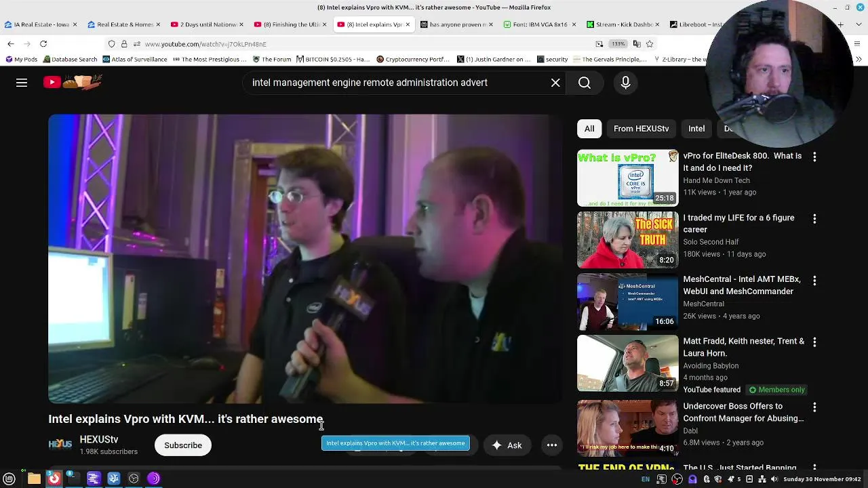Select the Intel filter chip
Viewport: 868px width, 488px height.
[x=696, y=129]
